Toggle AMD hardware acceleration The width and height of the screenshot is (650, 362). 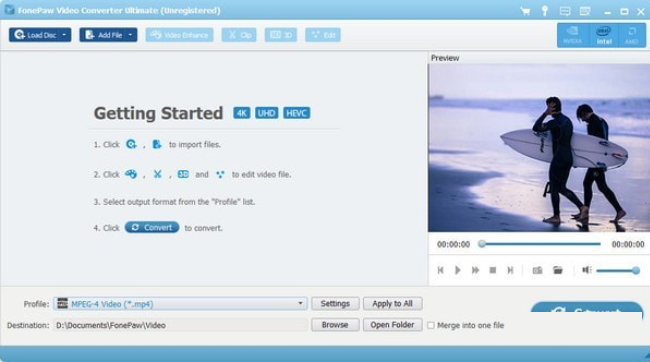pyautogui.click(x=632, y=35)
